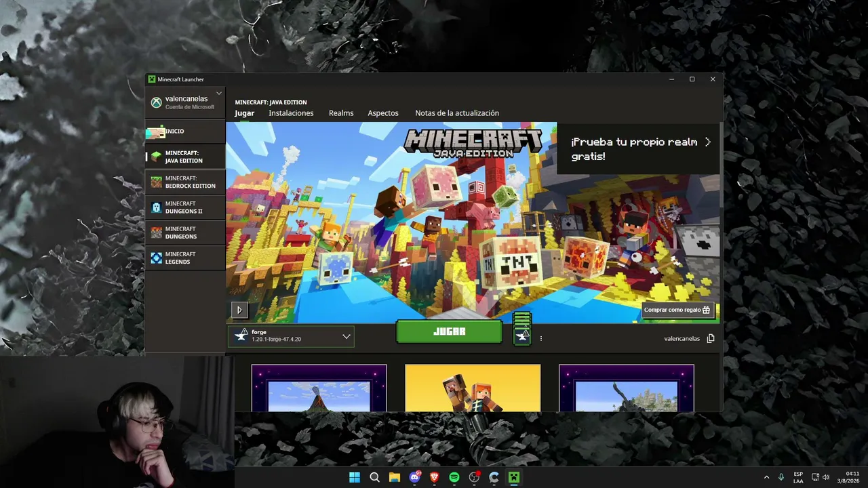Open the volume speaker tray icon
This screenshot has height=488, width=868.
tap(826, 477)
